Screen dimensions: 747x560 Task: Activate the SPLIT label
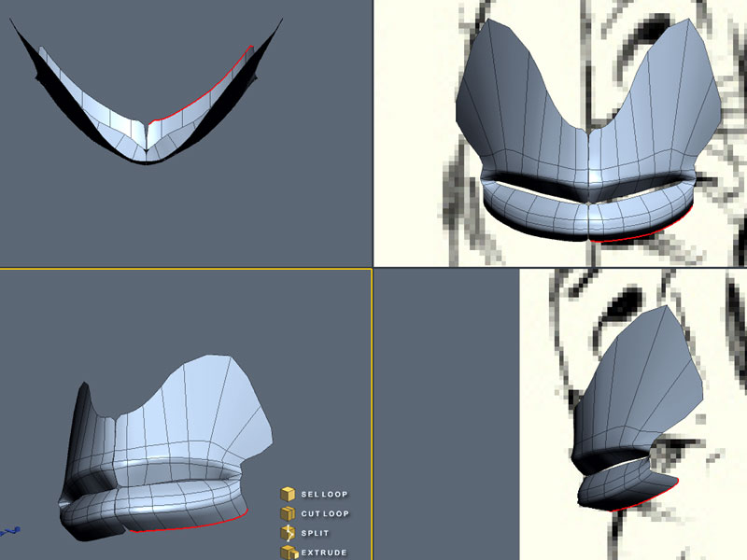tap(315, 533)
